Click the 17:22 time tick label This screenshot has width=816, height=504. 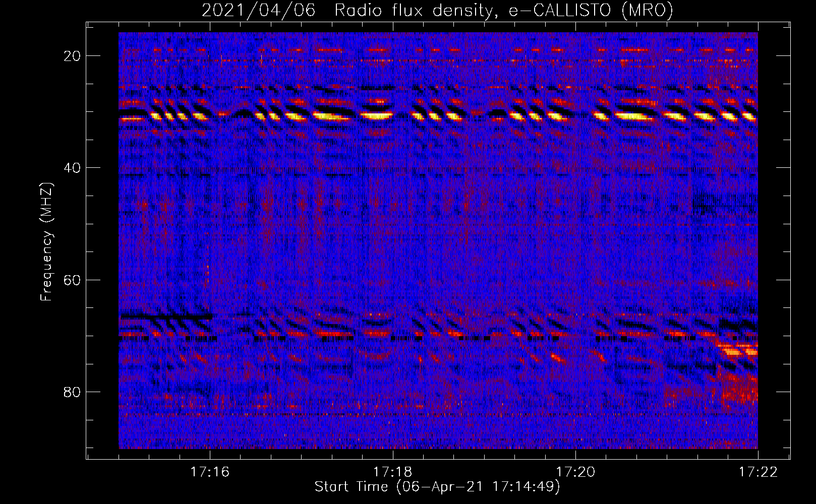pyautogui.click(x=758, y=472)
